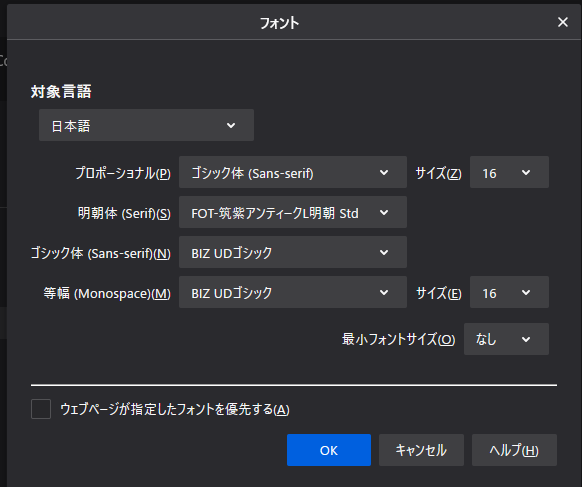Click the プロポーショナル(P) label
Image resolution: width=582 pixels, height=487 pixels.
[123, 173]
